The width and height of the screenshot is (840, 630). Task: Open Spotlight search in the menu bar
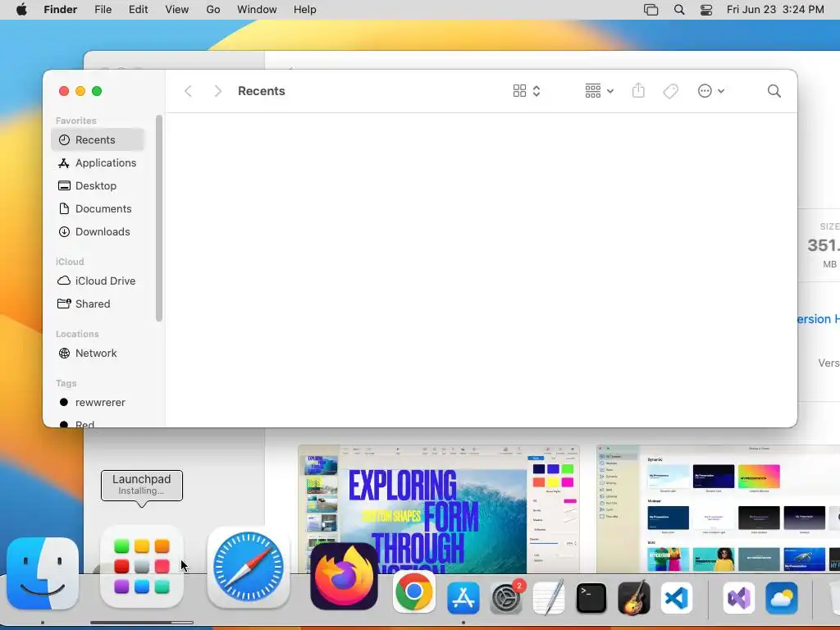click(x=679, y=10)
